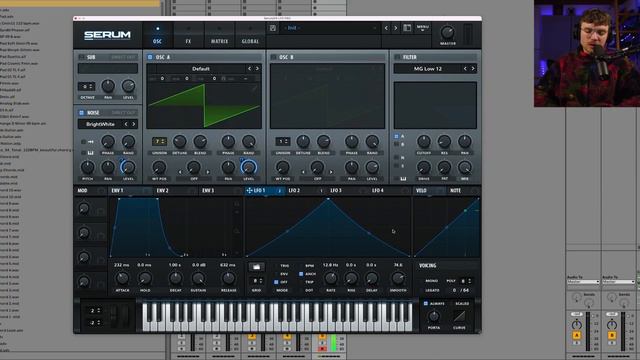Click the LFO 1 triangle shape graph
640x360 pixels.
[328, 227]
